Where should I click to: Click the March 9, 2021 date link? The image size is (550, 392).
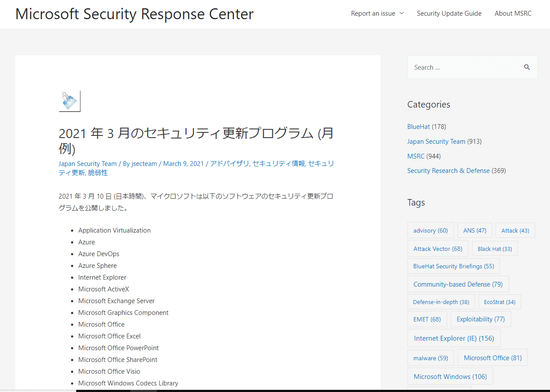coord(183,164)
